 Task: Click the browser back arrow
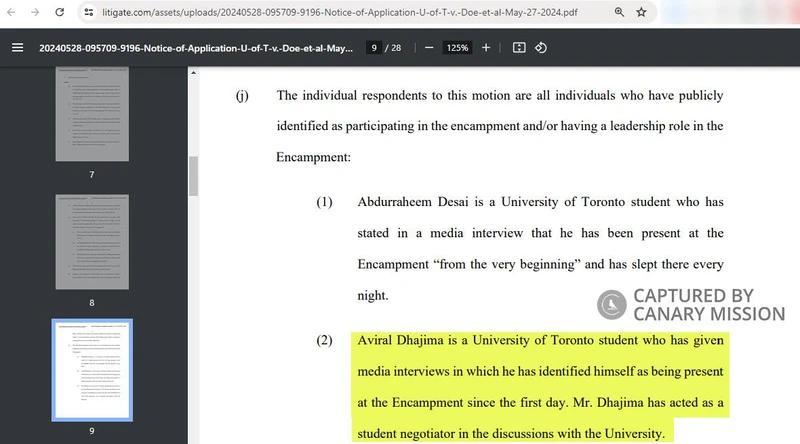tap(11, 12)
